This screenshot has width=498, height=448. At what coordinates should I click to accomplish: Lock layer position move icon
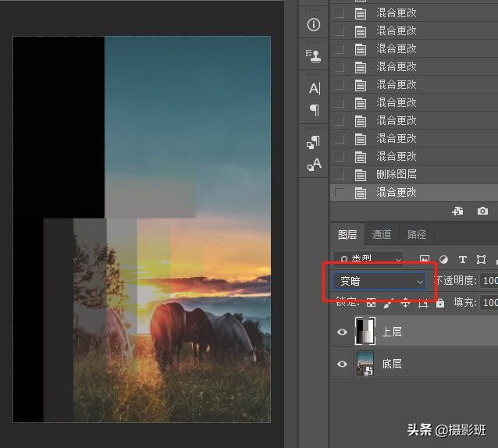[405, 303]
